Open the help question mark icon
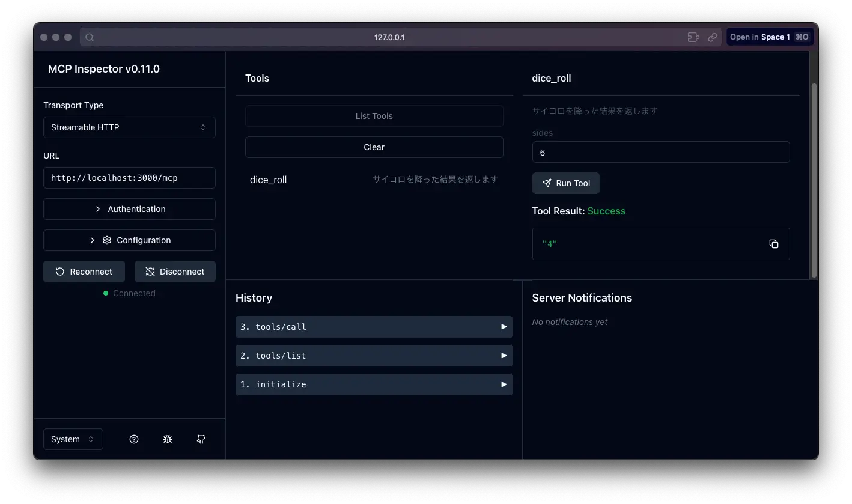Viewport: 852px width, 504px height. (134, 439)
